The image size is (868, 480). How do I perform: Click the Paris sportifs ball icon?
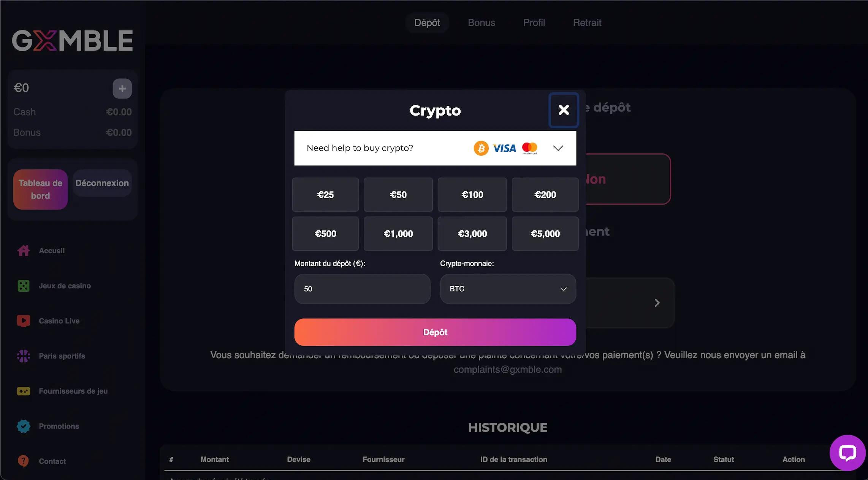[x=24, y=356]
